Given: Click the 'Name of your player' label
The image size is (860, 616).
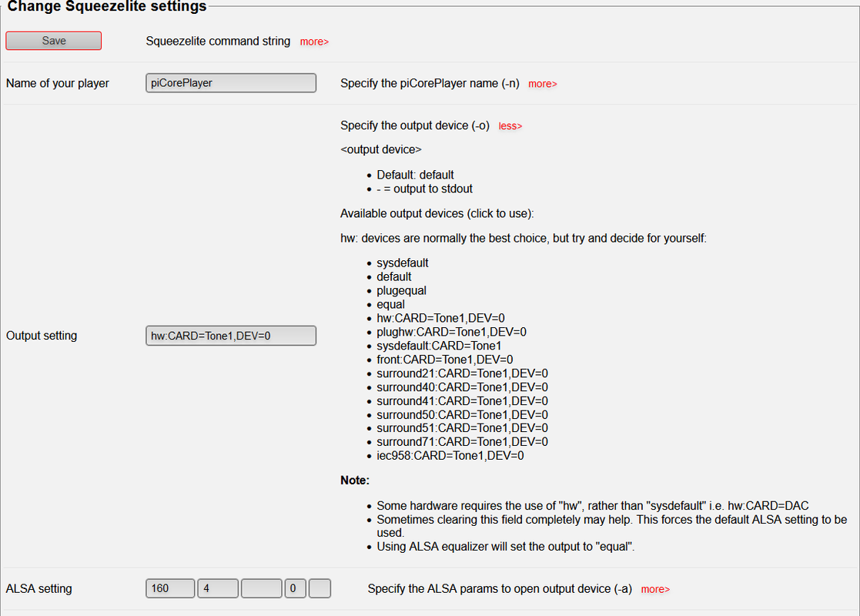Looking at the screenshot, I should [x=58, y=83].
